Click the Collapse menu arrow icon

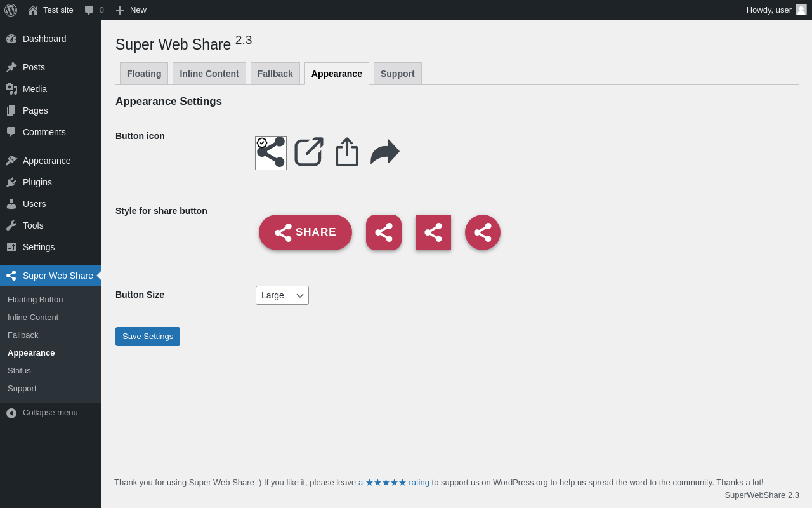(x=11, y=413)
